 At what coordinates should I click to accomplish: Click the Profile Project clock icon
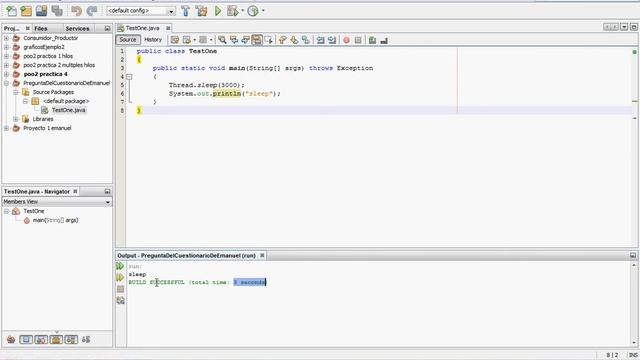253,11
